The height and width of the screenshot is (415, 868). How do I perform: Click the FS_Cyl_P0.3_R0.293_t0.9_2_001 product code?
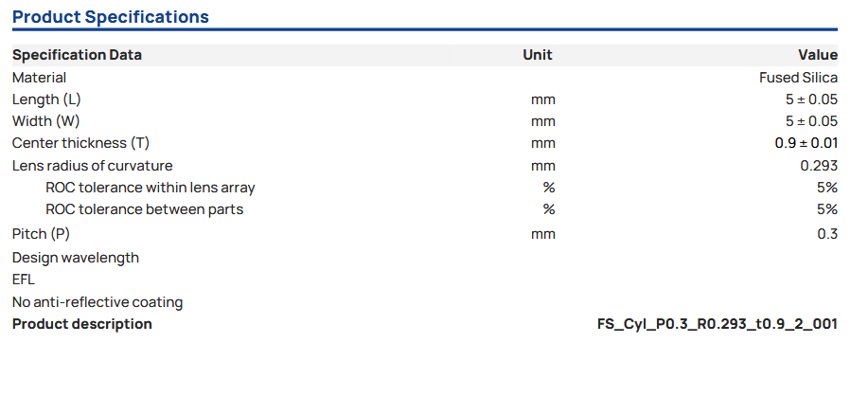click(x=717, y=324)
